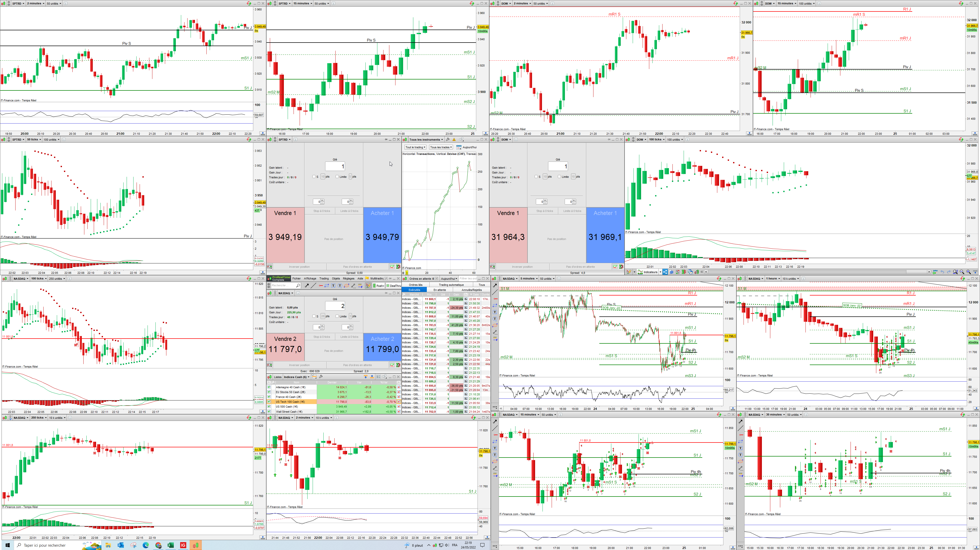Select the rectangle drawing tool
The image size is (980, 550).
tap(327, 286)
